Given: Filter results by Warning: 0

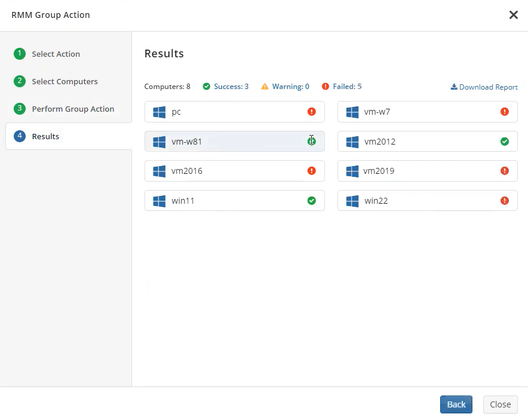Looking at the screenshot, I should pos(286,87).
